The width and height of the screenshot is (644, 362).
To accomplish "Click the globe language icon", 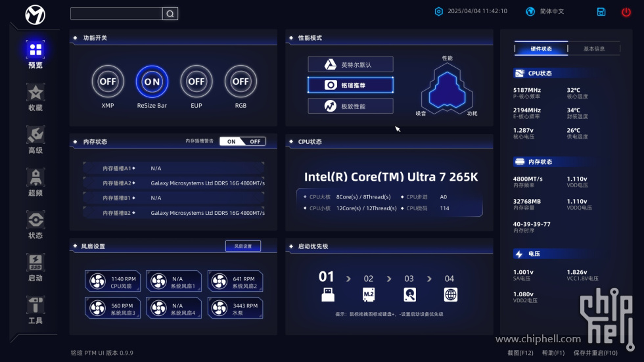I will click(x=531, y=11).
